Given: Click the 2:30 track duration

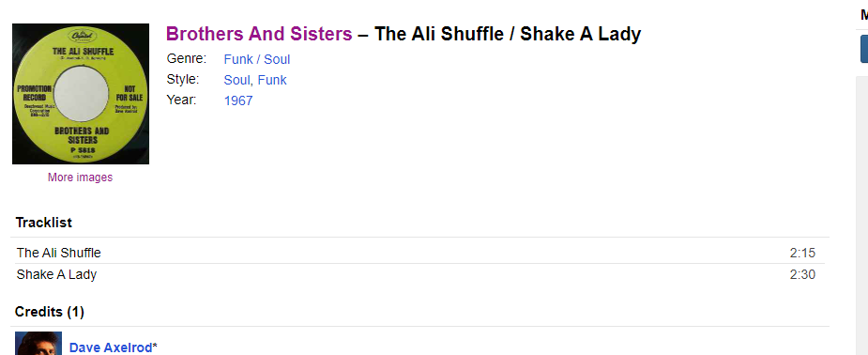Looking at the screenshot, I should pos(802,274).
